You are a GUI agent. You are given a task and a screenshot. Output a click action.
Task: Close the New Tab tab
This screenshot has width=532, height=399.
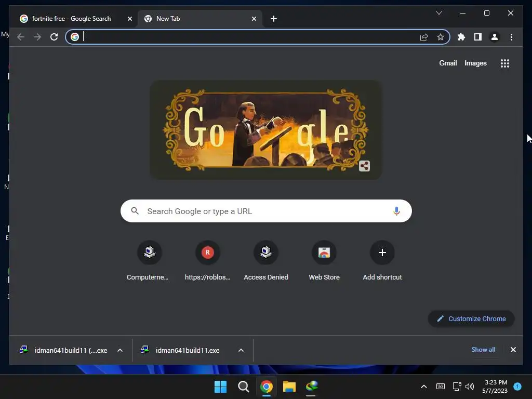254,19
